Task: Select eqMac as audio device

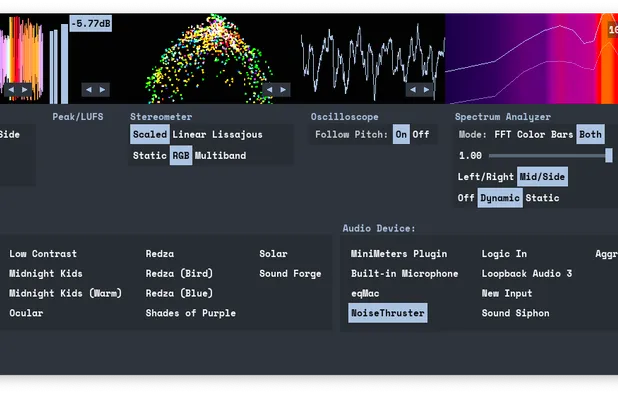Action: [x=365, y=293]
